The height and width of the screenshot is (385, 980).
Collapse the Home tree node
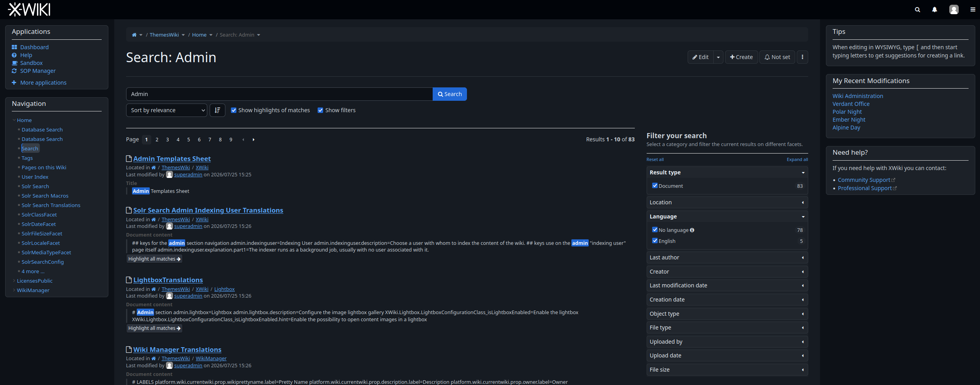point(14,120)
